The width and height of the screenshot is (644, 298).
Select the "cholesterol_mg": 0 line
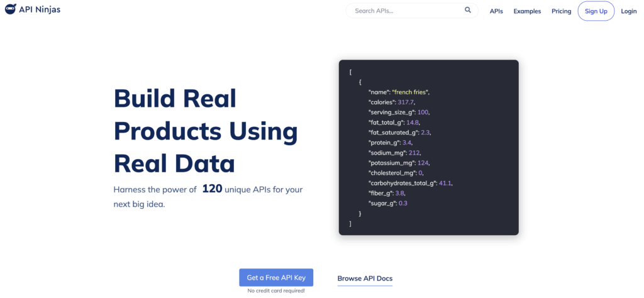[396, 173]
